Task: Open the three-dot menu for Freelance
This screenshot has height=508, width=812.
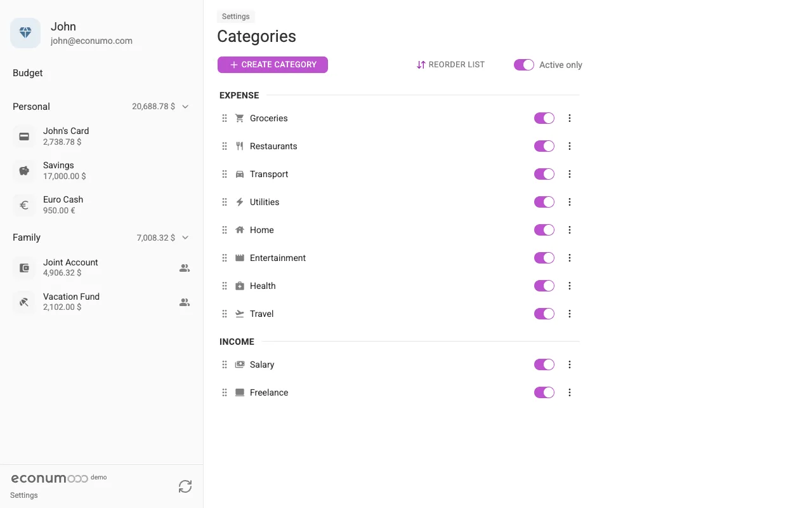Action: click(570, 392)
